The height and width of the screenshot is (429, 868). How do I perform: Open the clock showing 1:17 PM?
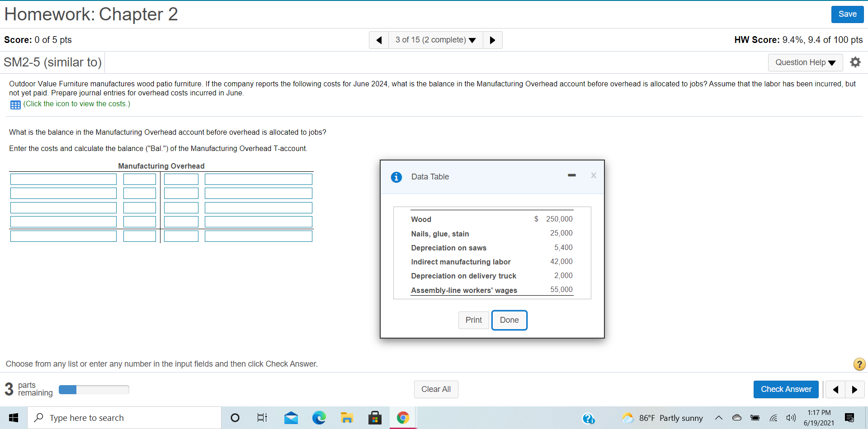819,418
